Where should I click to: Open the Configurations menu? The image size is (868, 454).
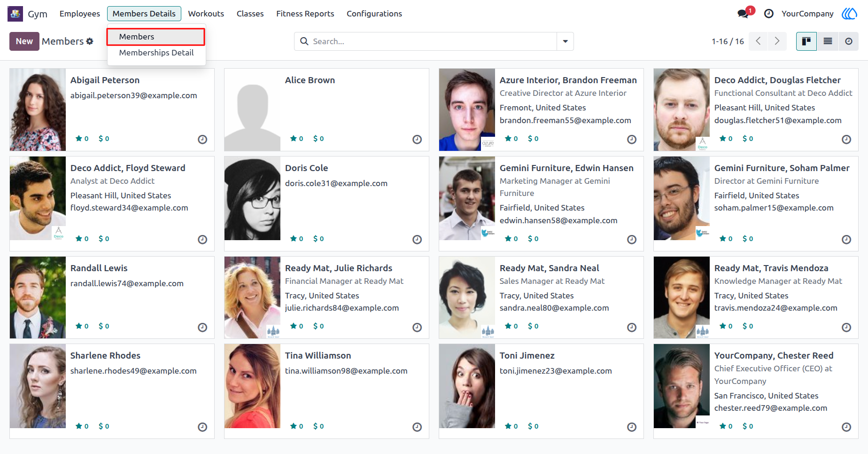pos(374,14)
